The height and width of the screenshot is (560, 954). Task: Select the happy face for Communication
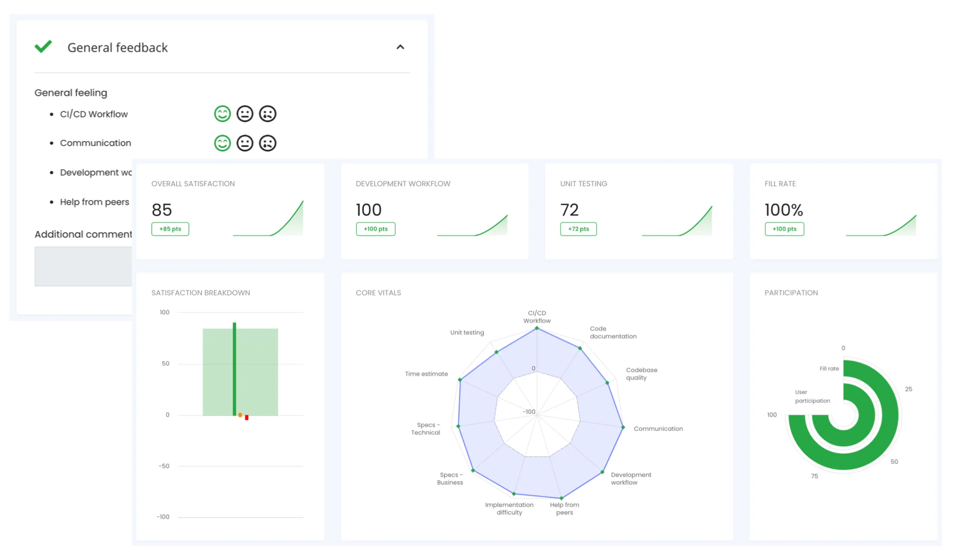(222, 142)
